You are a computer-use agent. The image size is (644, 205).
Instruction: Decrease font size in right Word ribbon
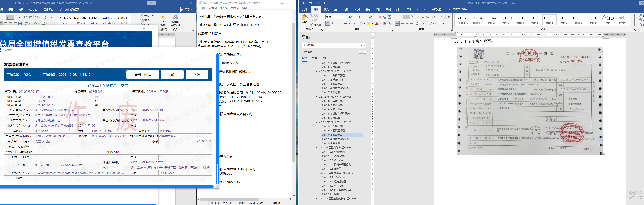pos(365,17)
